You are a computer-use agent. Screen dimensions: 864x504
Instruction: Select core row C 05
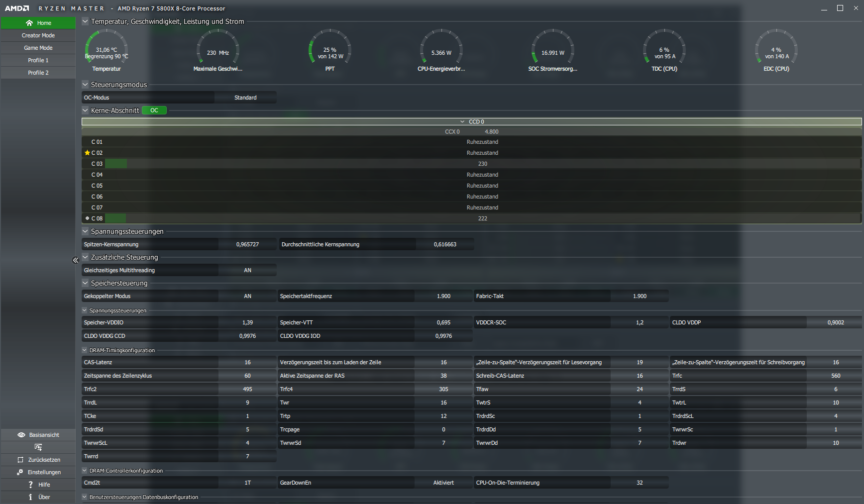471,186
